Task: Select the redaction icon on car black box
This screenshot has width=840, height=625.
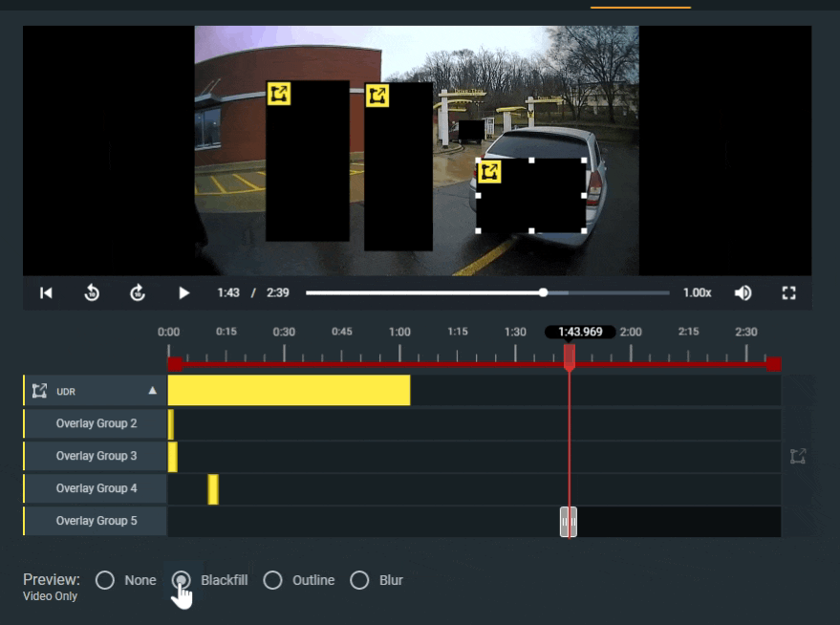Action: click(x=489, y=172)
